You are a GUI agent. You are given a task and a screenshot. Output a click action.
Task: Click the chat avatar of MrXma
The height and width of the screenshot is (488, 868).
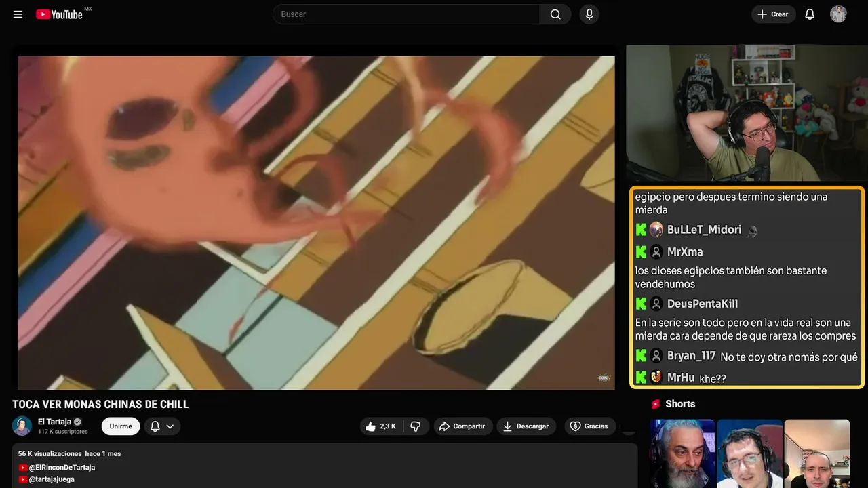point(656,252)
